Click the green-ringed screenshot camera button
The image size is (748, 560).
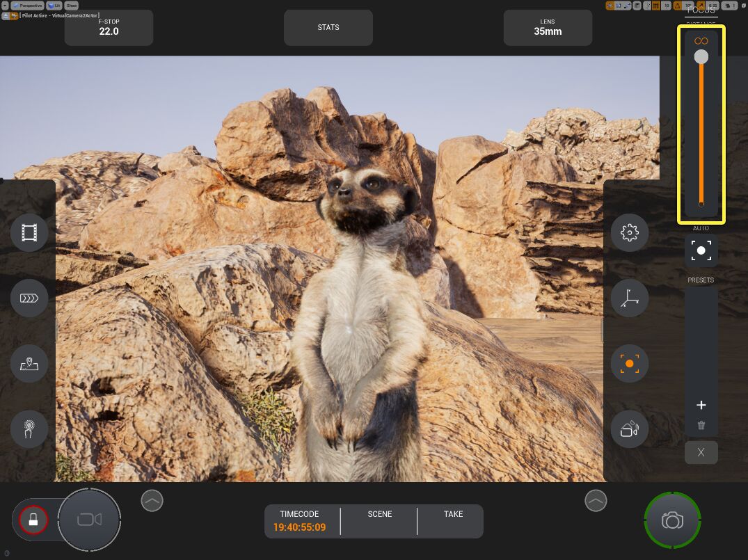coord(672,520)
